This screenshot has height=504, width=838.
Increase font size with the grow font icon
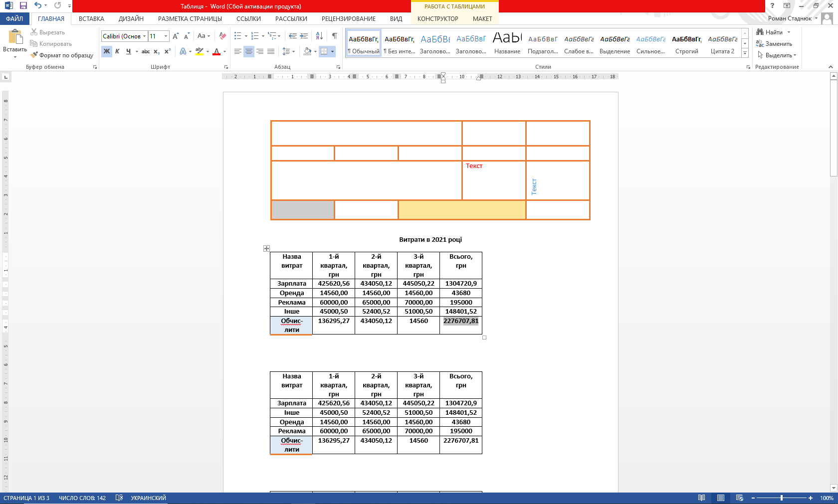click(x=176, y=36)
